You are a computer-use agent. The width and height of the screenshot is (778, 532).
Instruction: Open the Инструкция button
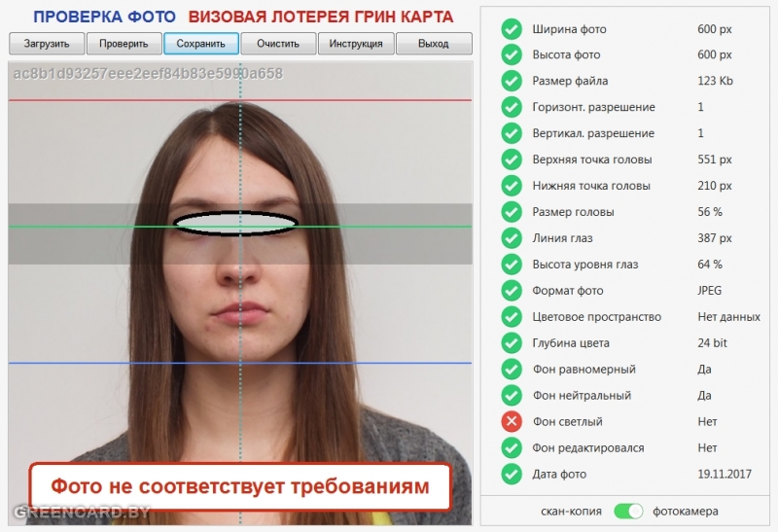pyautogui.click(x=356, y=44)
